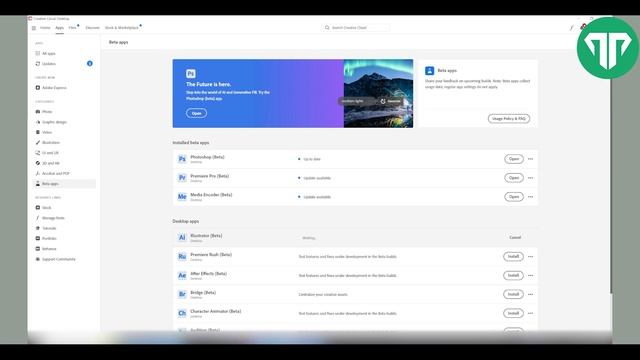Click the Media Encoder (Beta) Me icon
The height and width of the screenshot is (360, 640).
click(x=182, y=196)
